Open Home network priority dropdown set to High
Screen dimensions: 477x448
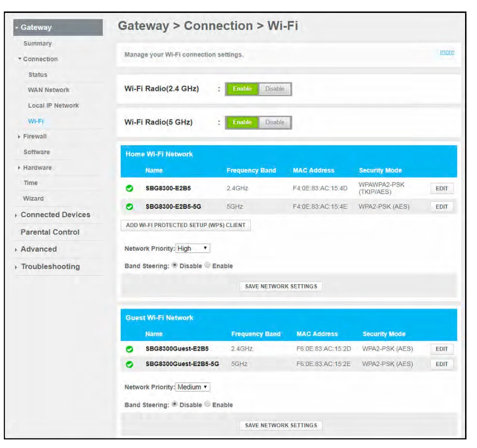[x=193, y=248]
